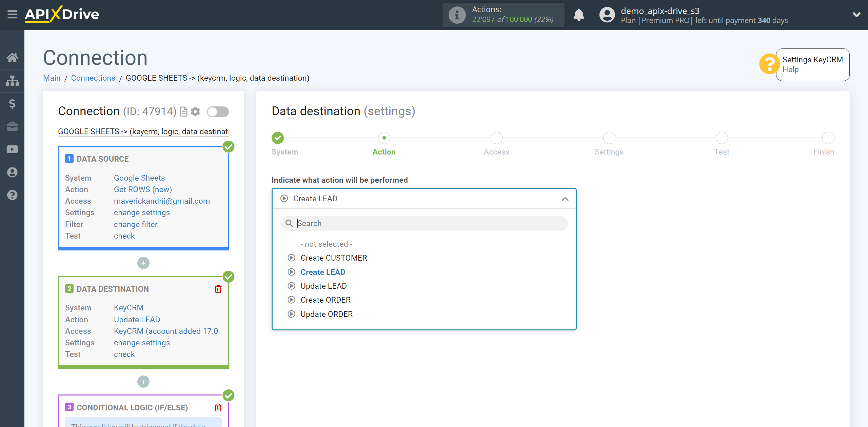Select the Update LEAD action option
The width and height of the screenshot is (868, 427).
(323, 286)
